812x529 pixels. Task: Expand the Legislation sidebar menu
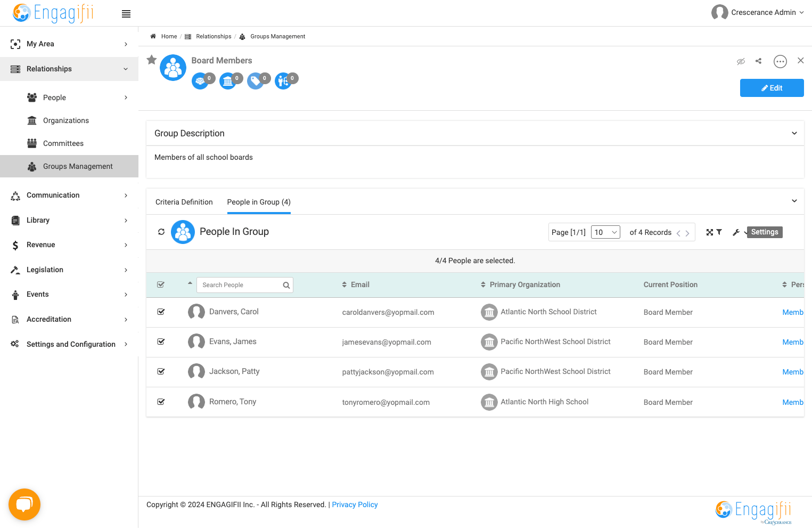tap(69, 270)
